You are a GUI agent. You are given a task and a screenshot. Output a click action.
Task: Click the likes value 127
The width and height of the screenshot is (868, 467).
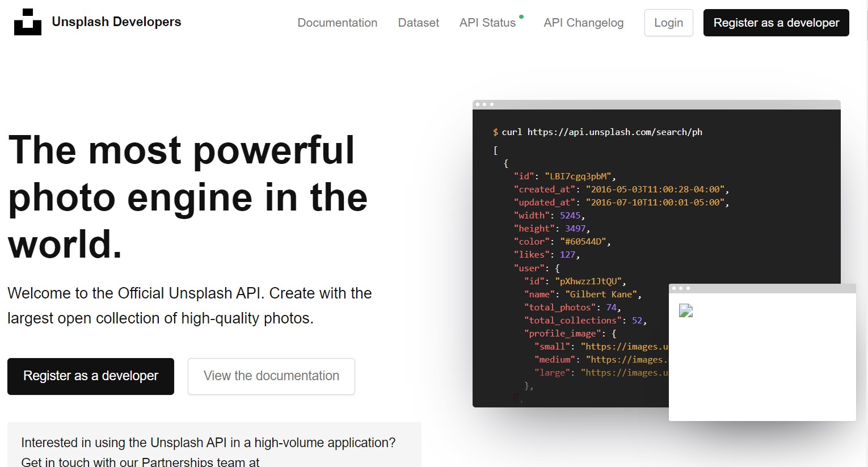pos(567,254)
